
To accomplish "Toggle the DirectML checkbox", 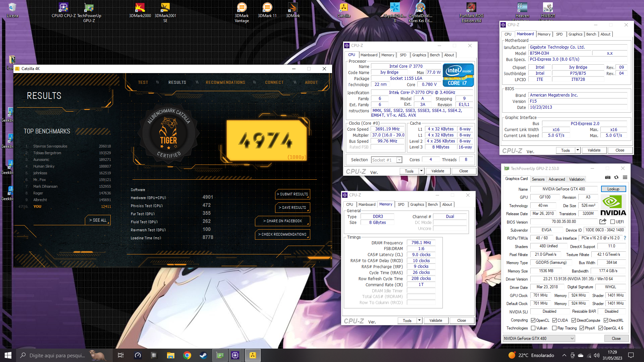I will 606,320.
